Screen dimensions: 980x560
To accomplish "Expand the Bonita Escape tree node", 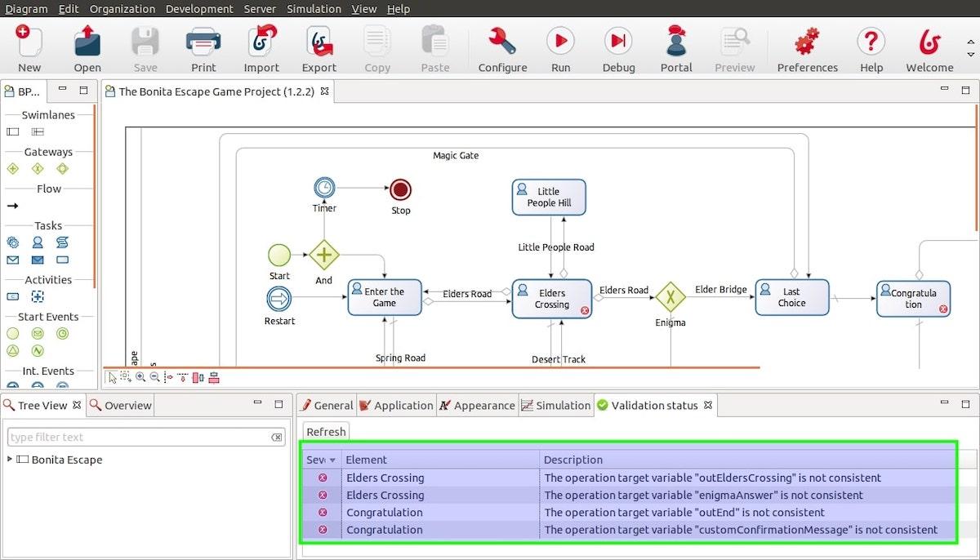I will coord(10,460).
